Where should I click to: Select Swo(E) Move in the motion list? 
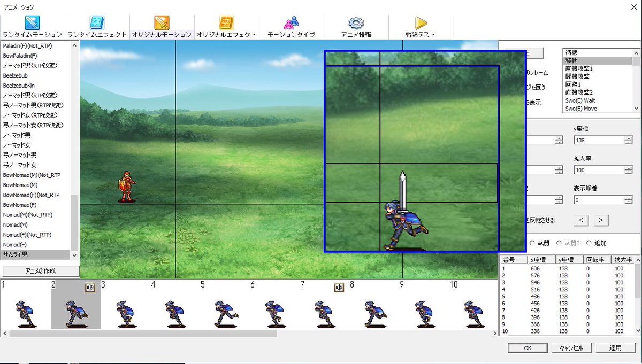coord(598,109)
